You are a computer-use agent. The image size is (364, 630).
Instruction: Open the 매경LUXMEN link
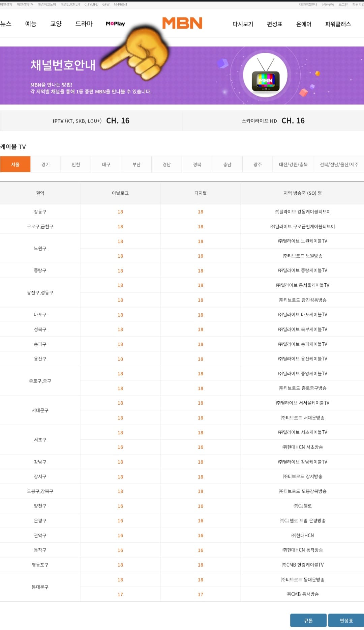[x=70, y=4]
